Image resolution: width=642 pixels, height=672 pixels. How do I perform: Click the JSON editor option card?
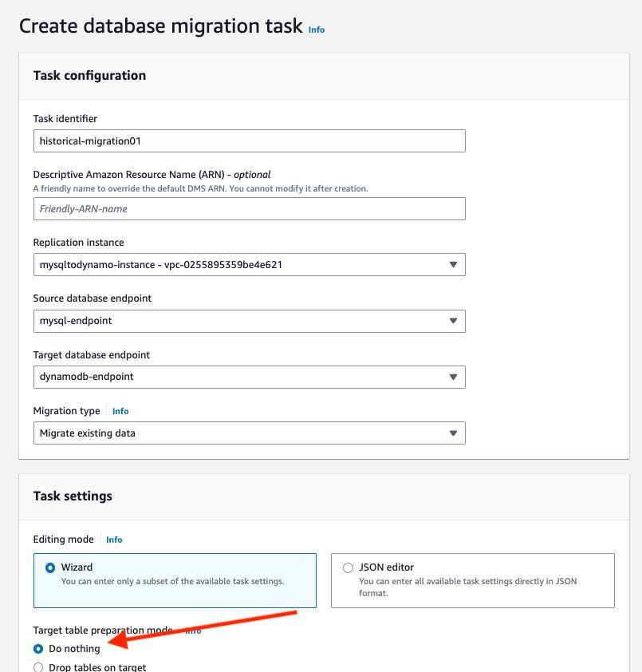[473, 580]
